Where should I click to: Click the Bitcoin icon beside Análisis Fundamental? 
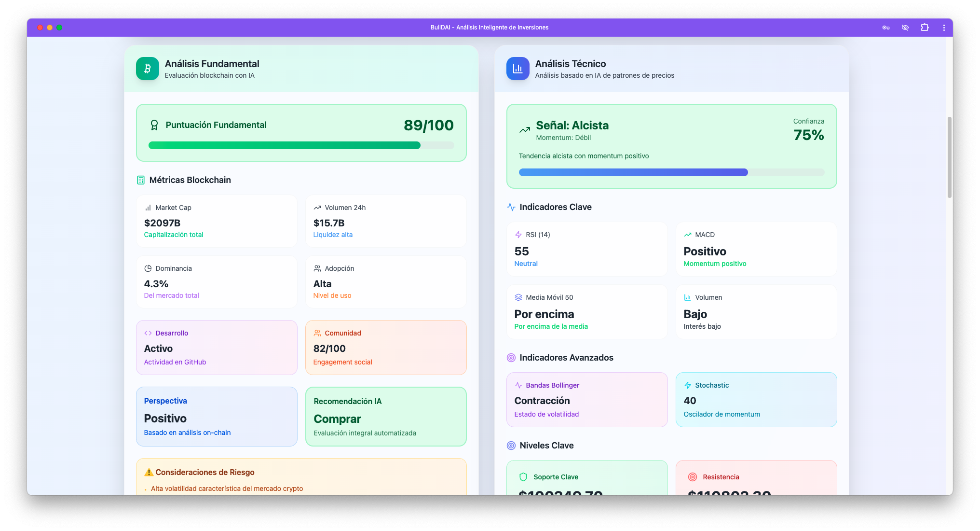coord(147,69)
